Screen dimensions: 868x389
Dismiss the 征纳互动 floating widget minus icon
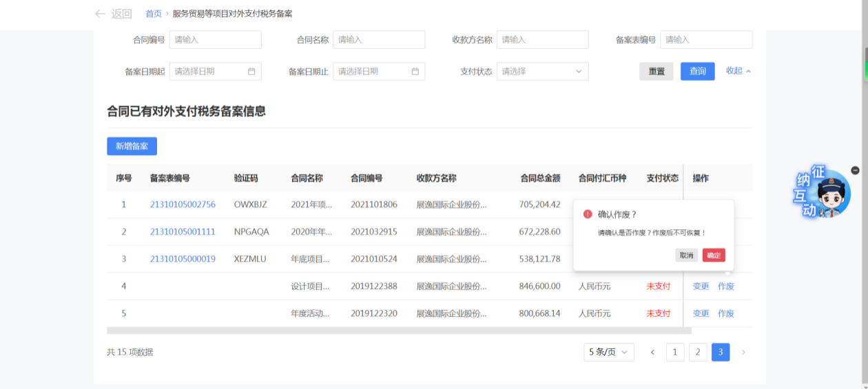tap(856, 170)
